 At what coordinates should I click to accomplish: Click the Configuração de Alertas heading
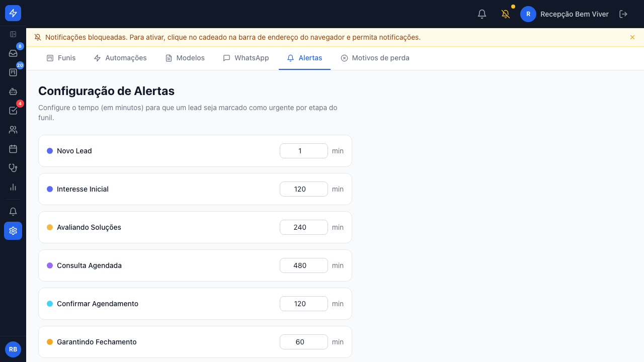coord(107,91)
